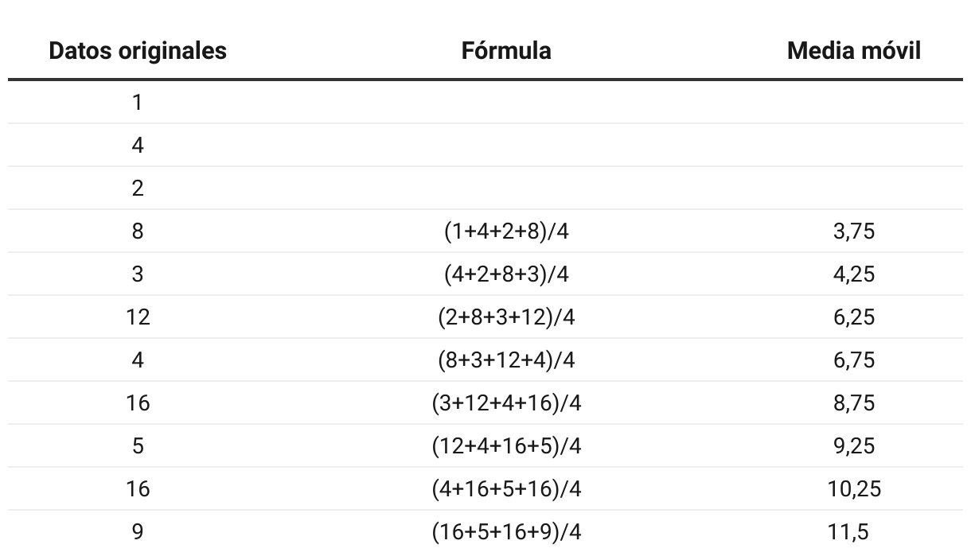Select the formula cell (1+4+2+8)/4

click(506, 231)
